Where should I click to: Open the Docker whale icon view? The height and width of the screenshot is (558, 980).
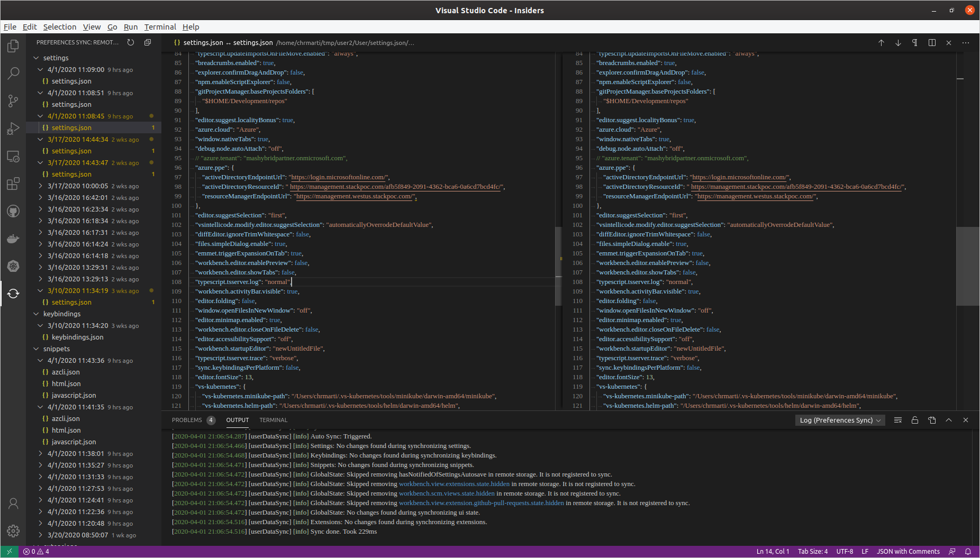[13, 239]
